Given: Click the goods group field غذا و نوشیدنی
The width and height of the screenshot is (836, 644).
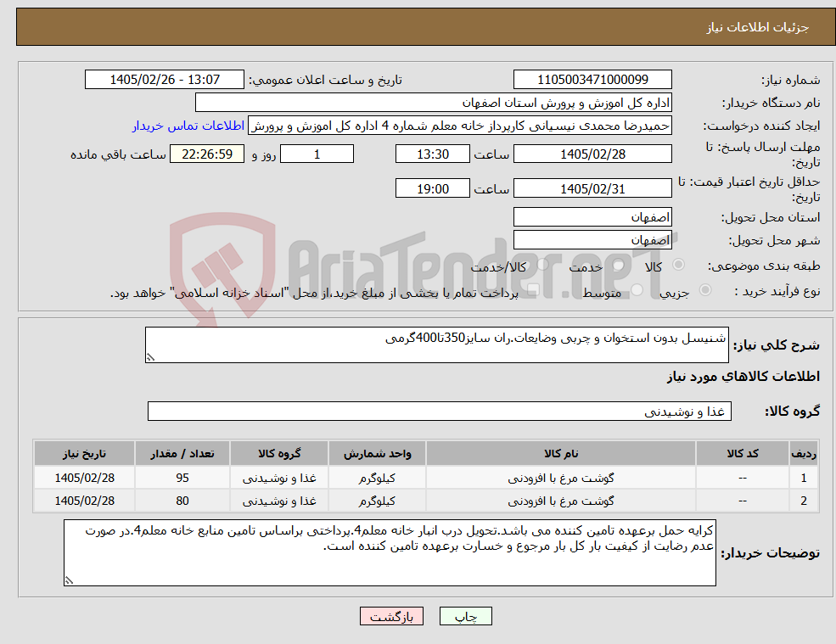Looking at the screenshot, I should tap(440, 411).
